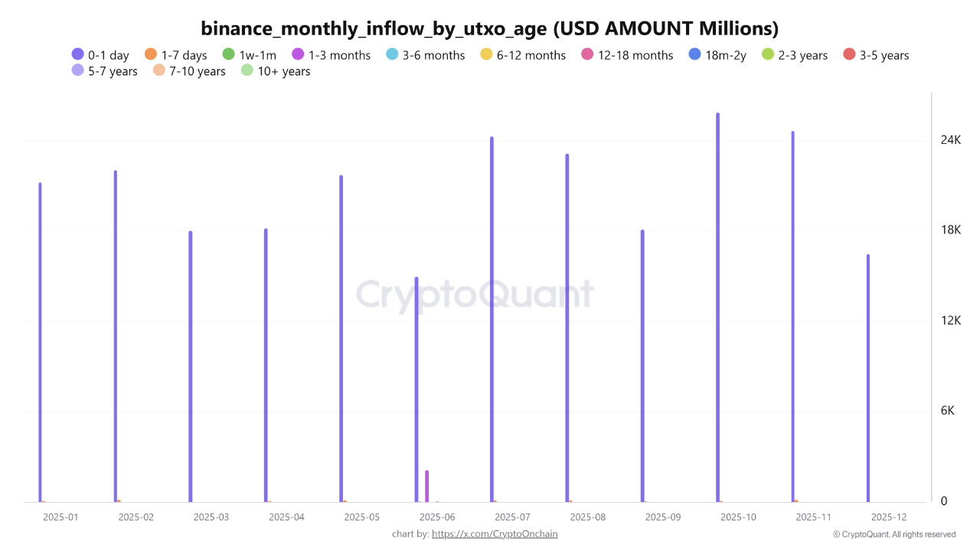Click the 18m-2y blue legend dot
Viewport: 980px width, 551px height.
coord(694,54)
